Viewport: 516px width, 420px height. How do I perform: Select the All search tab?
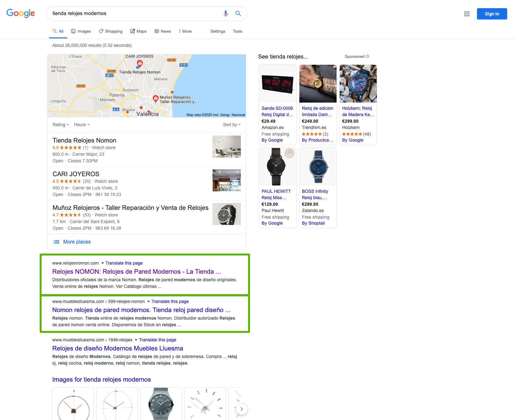point(58,31)
